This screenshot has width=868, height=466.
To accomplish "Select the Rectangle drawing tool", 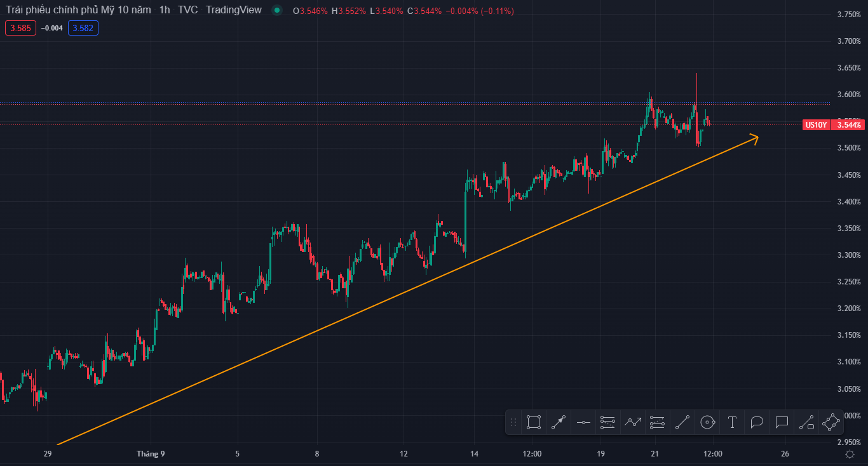I will click(x=534, y=422).
